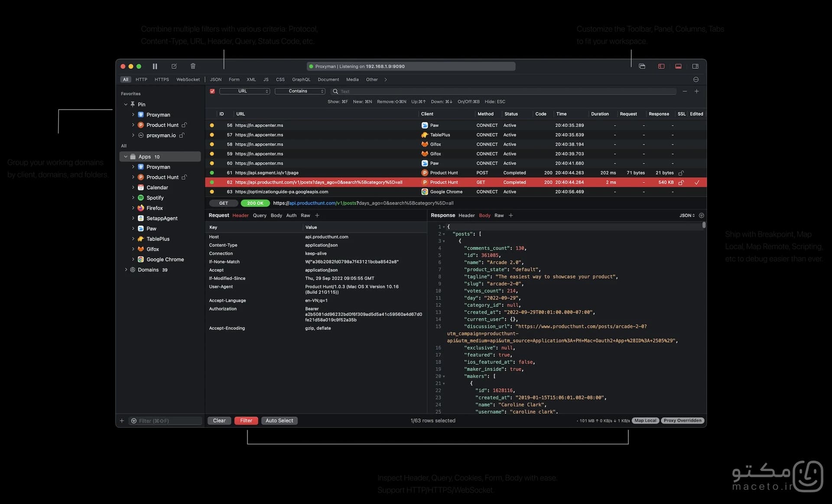
Task: Add a new filter row with plus icon
Action: (697, 91)
